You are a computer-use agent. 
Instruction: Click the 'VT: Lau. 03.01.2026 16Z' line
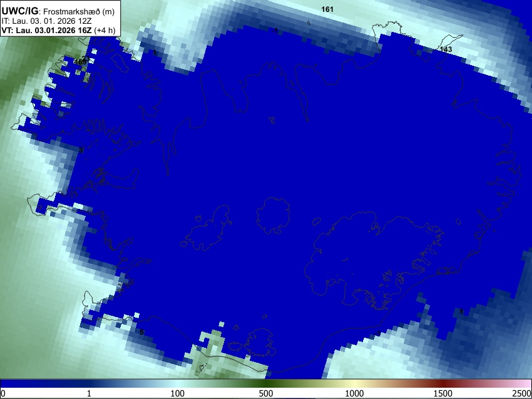click(46, 30)
